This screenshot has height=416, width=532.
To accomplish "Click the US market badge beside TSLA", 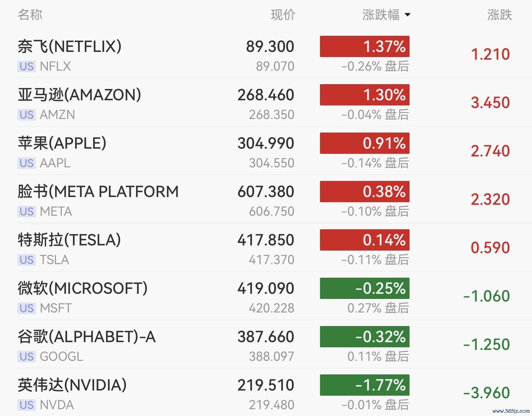I will (x=26, y=260).
